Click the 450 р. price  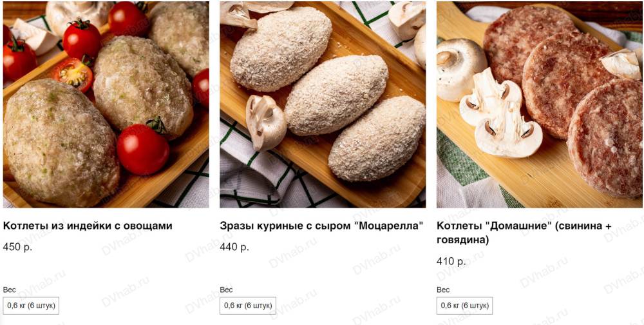point(17,247)
